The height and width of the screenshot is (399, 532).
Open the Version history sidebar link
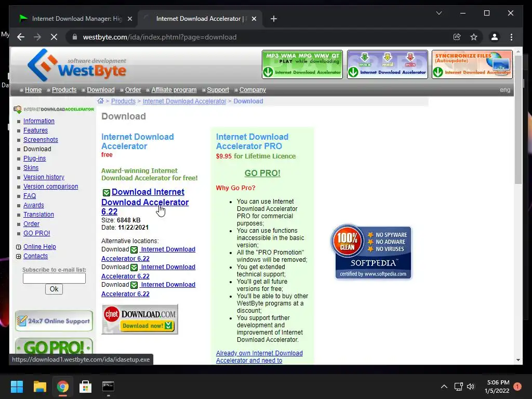44,177
